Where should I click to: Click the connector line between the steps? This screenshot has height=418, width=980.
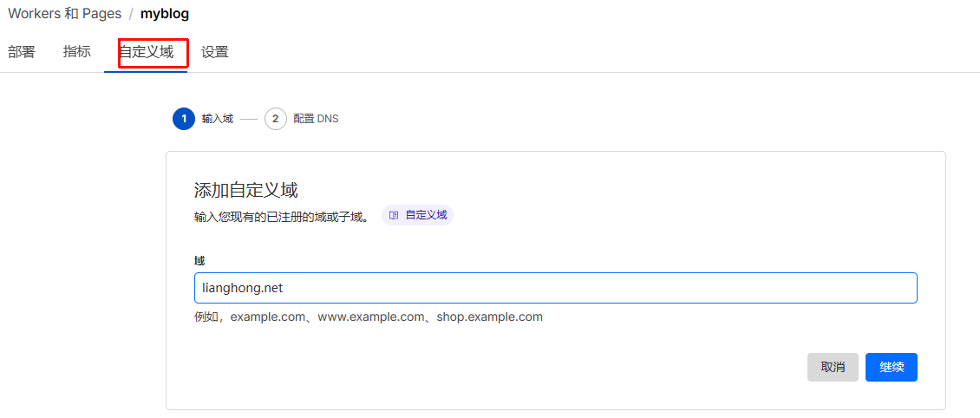tap(249, 119)
